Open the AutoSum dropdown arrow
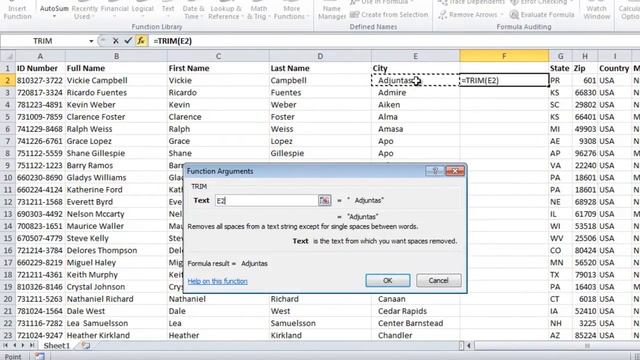The width and height of the screenshot is (640, 360). click(x=54, y=17)
